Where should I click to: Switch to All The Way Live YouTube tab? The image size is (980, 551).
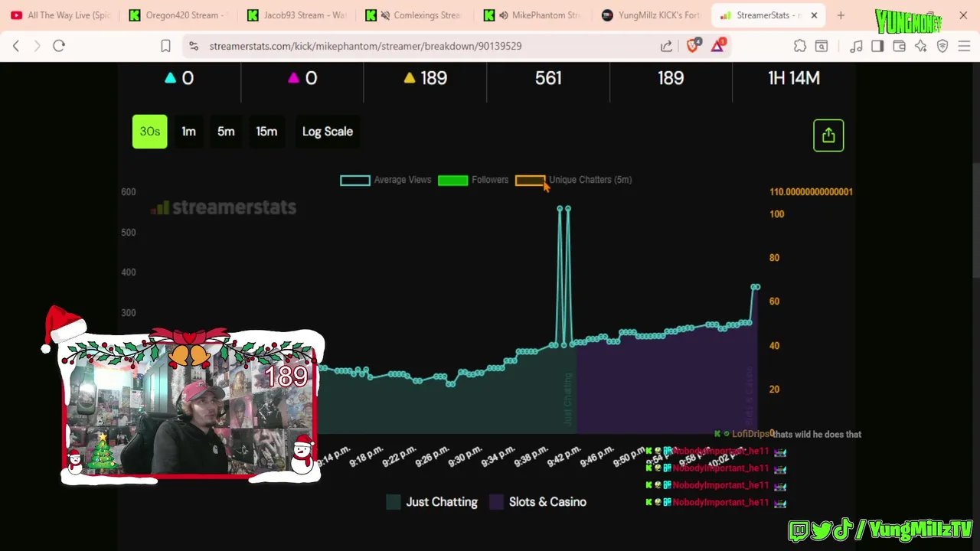pos(62,15)
